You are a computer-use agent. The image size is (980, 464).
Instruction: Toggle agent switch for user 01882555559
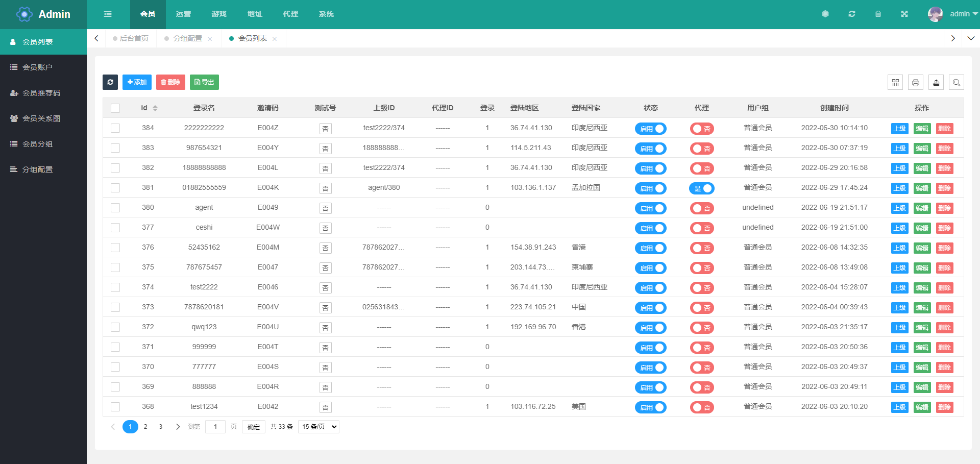click(701, 188)
